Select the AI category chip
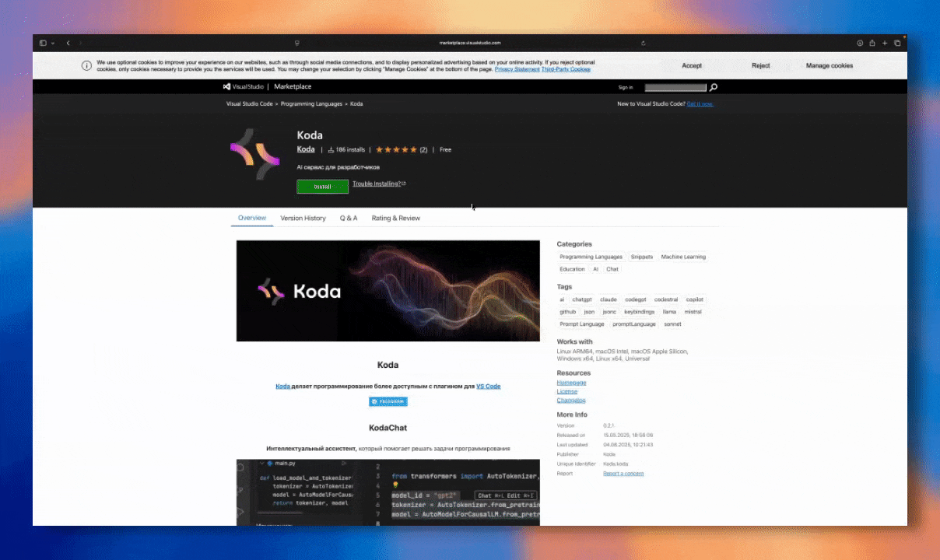 (596, 269)
